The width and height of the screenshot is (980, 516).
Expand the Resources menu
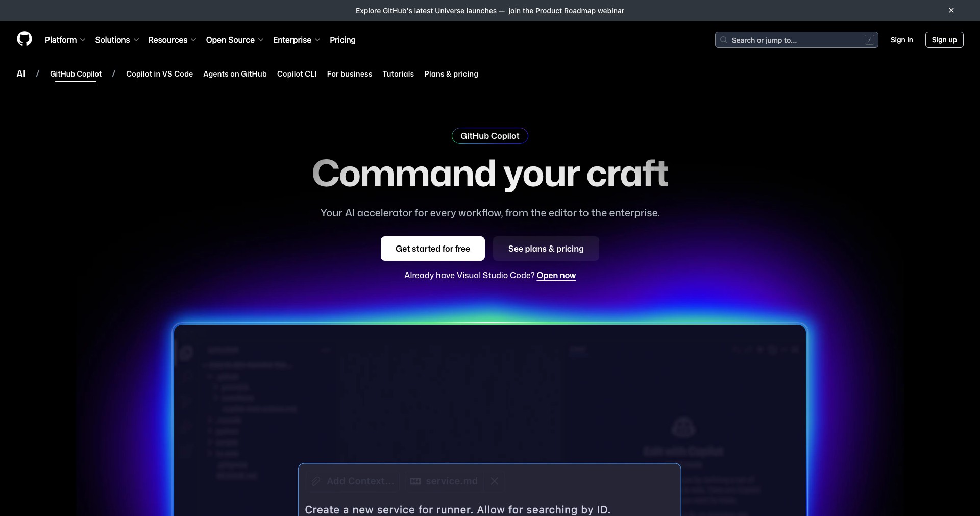tap(172, 40)
